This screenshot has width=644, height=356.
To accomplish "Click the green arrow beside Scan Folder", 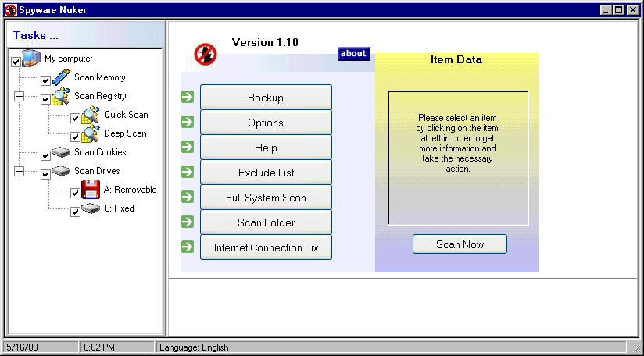I will [188, 222].
